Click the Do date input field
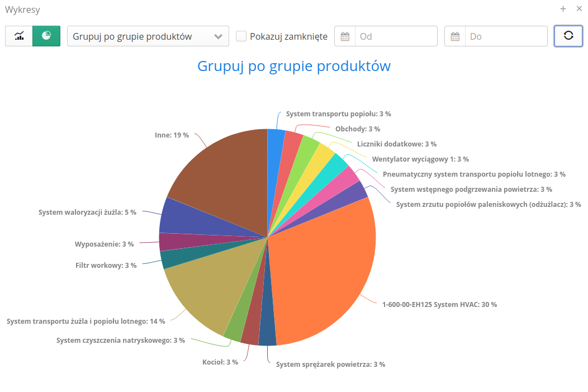588x392 pixels. point(506,36)
